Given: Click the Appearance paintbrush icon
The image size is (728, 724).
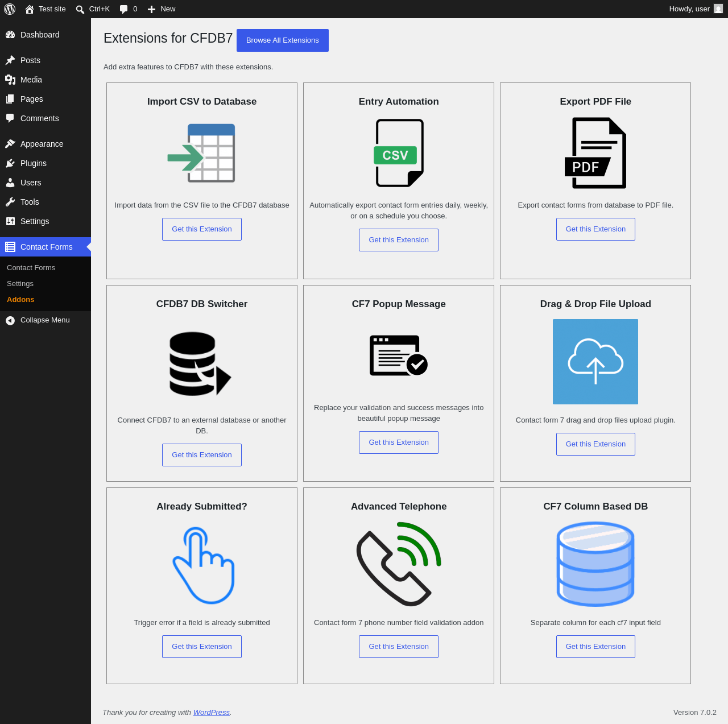Looking at the screenshot, I should pyautogui.click(x=10, y=144).
